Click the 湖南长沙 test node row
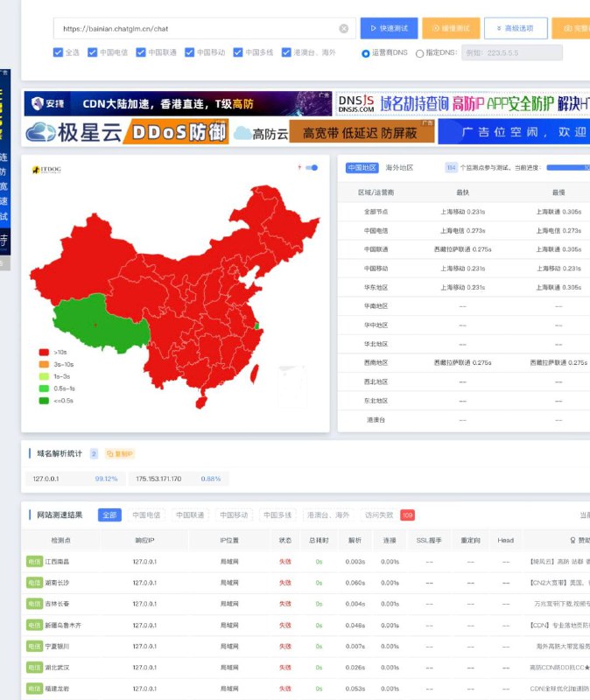Screen dimensions: 590x700 306,583
